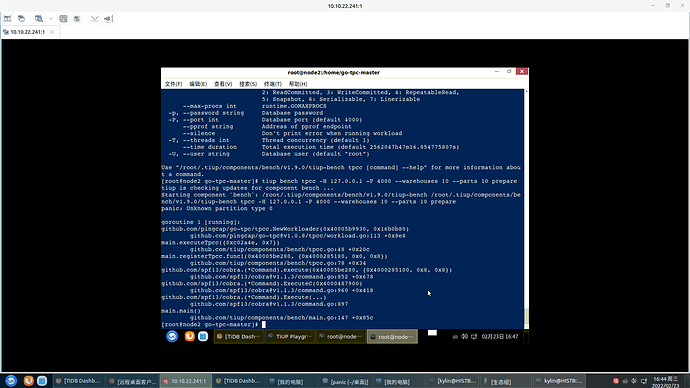
Task: Click the 'tiup is checking updates for component bench' line
Action: [x=247, y=188]
